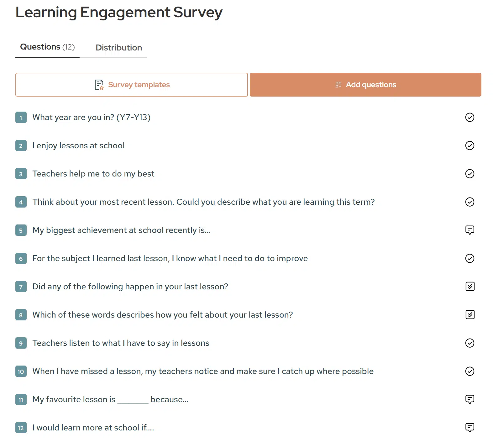The width and height of the screenshot is (493, 448).
Task: Open question "I enjoy lessons at school"
Action: [78, 145]
